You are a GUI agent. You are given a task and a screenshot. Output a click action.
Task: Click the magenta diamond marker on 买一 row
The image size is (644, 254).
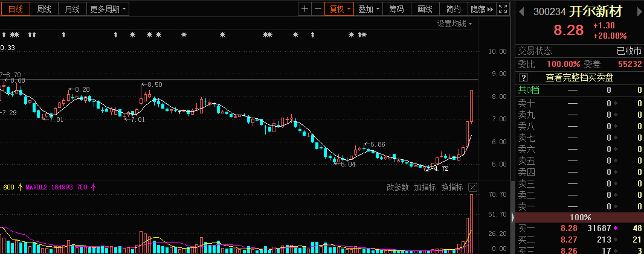616,228
